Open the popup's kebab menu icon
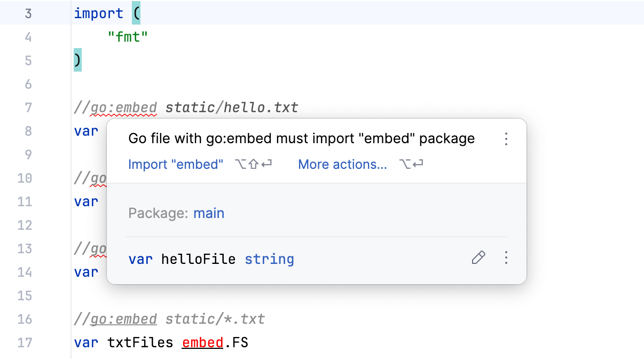 506,139
